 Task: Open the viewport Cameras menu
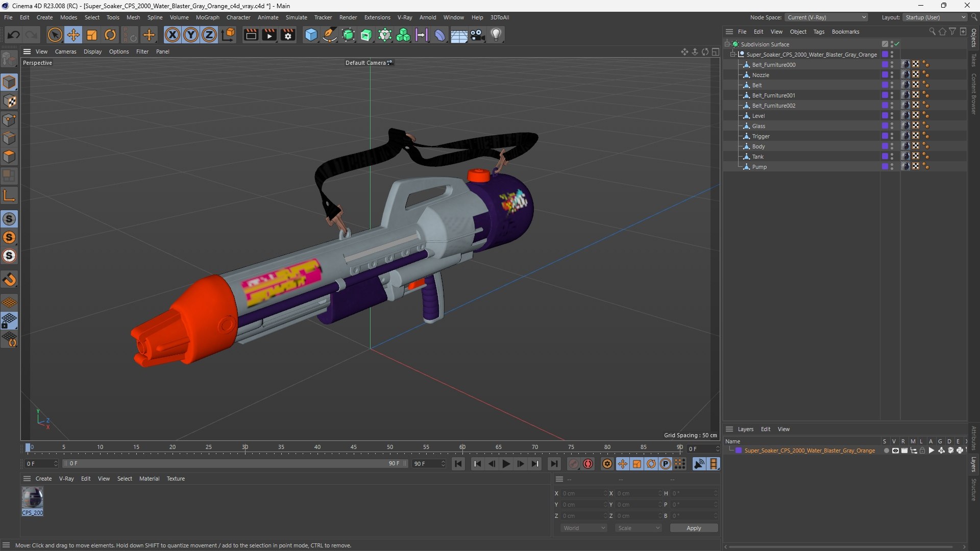click(65, 52)
